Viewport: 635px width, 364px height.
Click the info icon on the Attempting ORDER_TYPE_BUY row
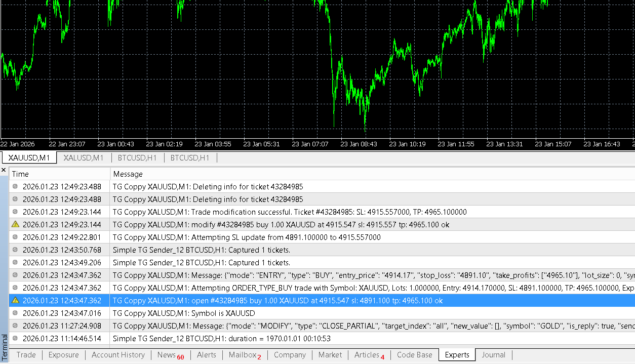point(15,288)
